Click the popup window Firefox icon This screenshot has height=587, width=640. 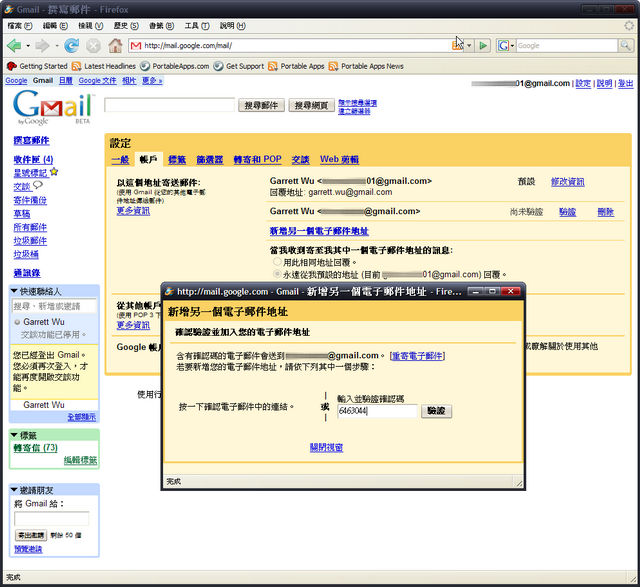pos(169,291)
